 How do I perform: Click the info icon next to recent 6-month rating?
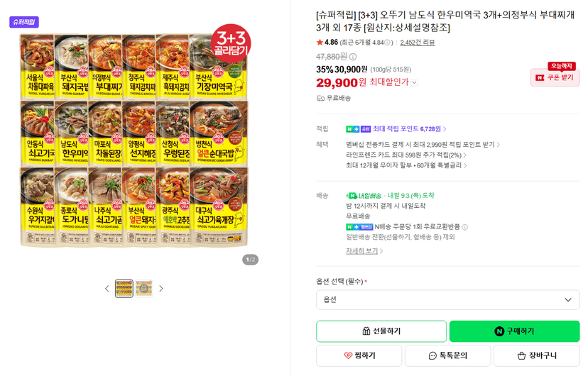[387, 43]
